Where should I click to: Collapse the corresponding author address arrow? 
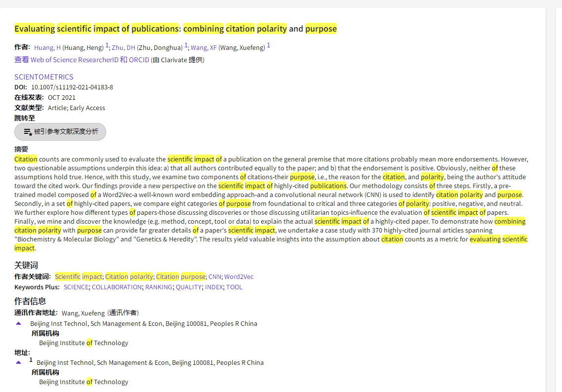pyautogui.click(x=19, y=323)
